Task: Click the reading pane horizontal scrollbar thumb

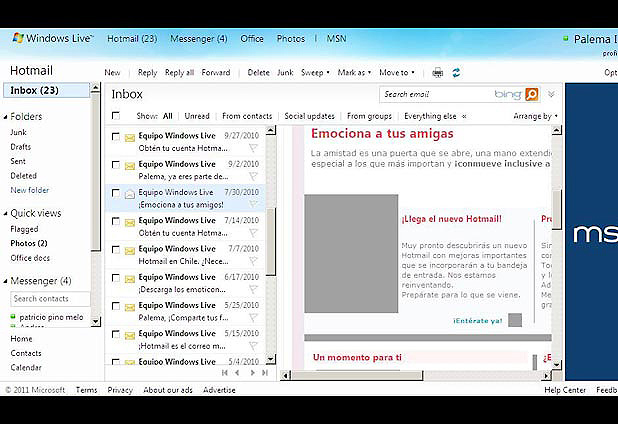Action: 357,376
